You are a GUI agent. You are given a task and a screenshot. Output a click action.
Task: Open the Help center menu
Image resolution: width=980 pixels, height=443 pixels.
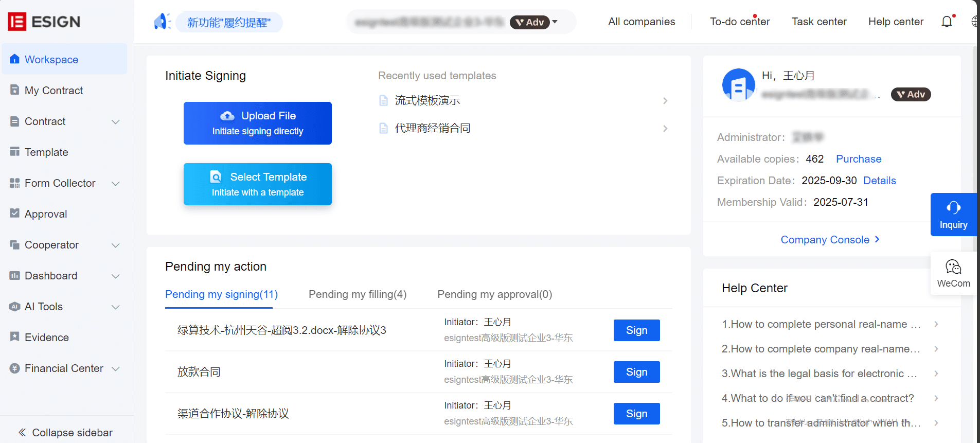coord(896,22)
